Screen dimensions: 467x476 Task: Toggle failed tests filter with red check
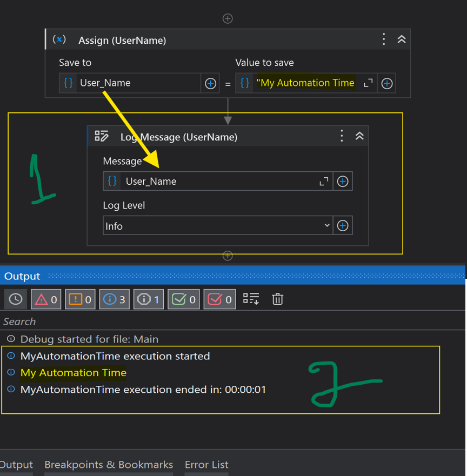[219, 299]
